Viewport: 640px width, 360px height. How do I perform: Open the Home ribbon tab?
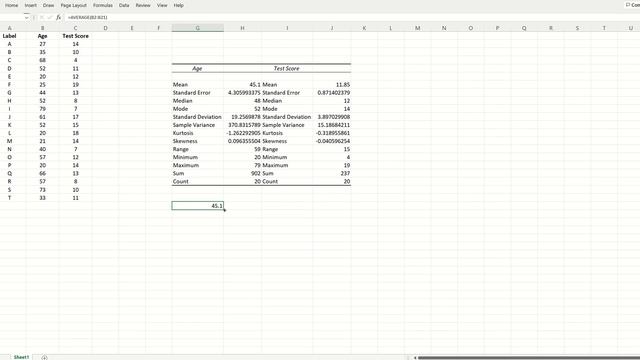[11, 5]
